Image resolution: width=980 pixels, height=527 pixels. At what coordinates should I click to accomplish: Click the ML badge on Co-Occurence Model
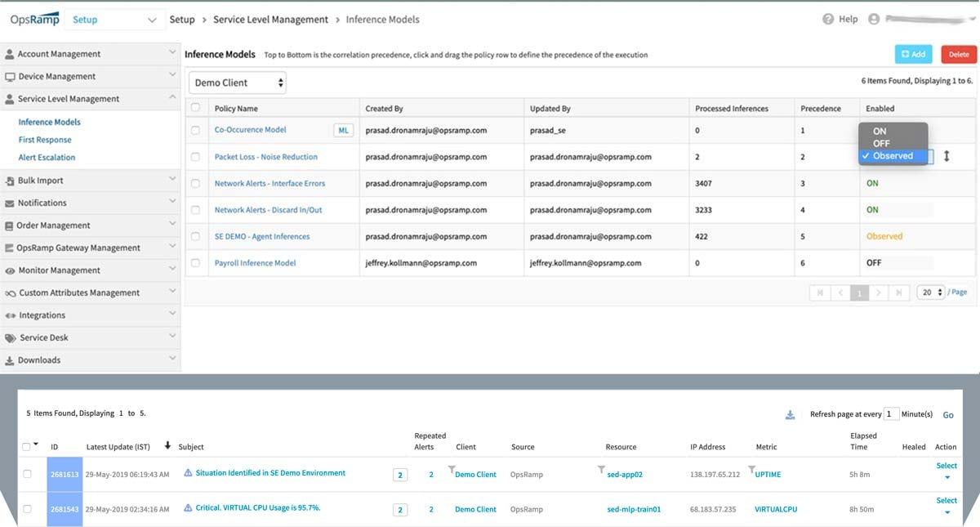[x=343, y=130]
